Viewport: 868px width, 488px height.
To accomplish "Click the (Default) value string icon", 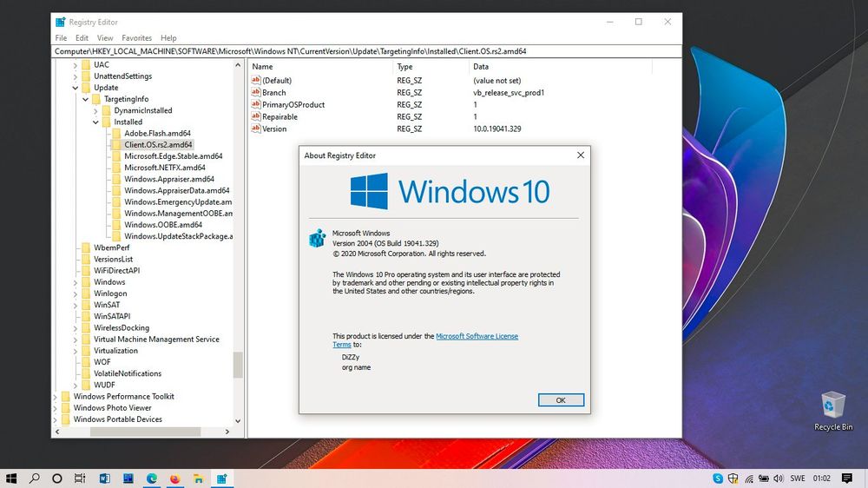I will point(256,80).
